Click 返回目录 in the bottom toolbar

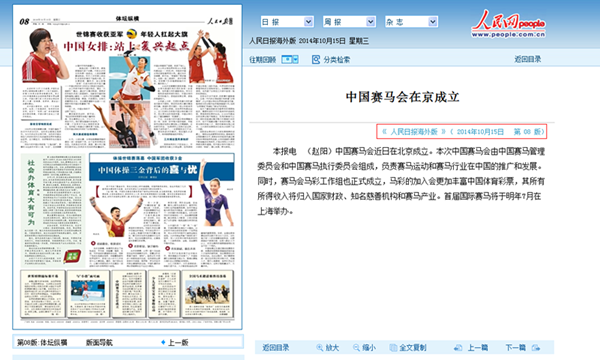(x=276, y=347)
